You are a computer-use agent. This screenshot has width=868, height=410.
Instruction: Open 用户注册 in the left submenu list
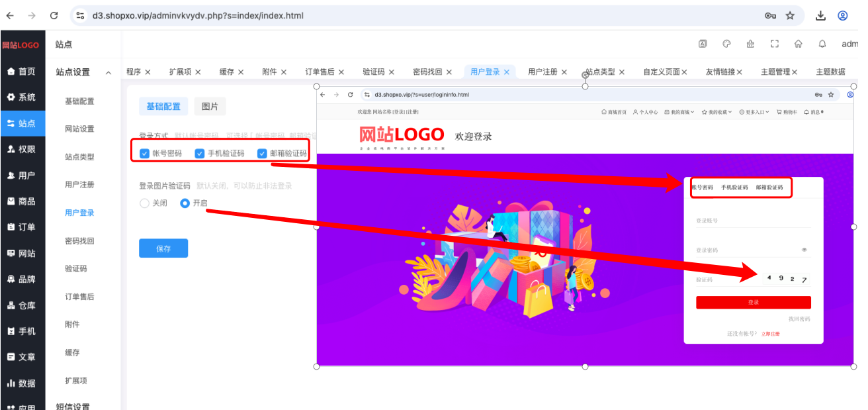[x=79, y=185]
